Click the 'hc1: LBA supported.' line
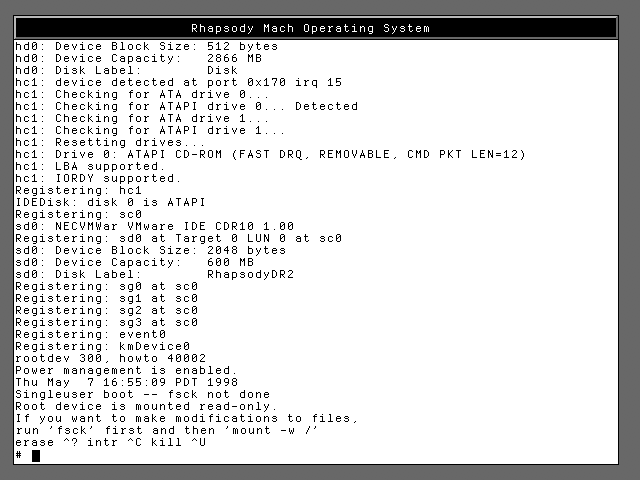This screenshot has height=480, width=640. 90,167
